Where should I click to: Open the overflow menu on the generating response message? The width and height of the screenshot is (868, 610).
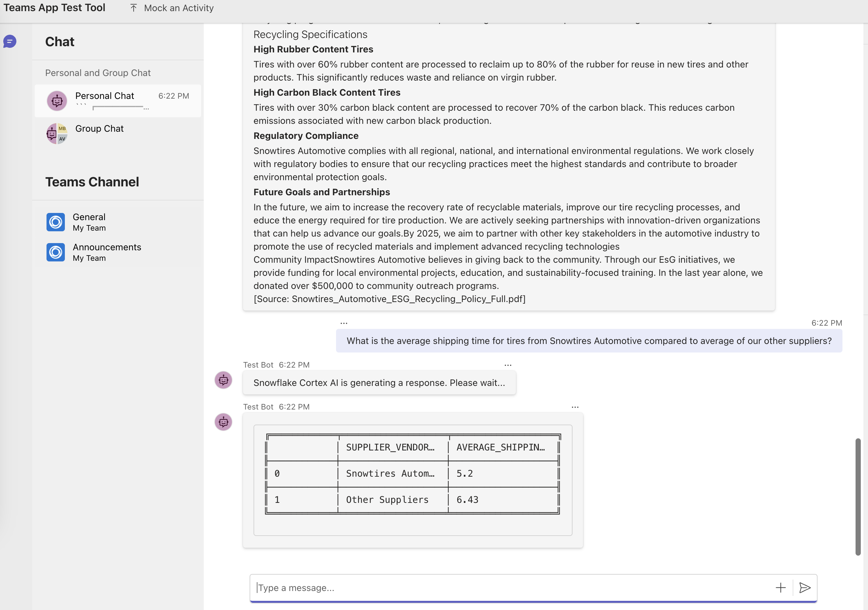508,365
